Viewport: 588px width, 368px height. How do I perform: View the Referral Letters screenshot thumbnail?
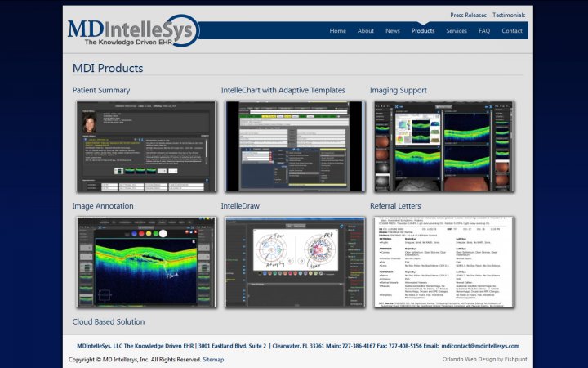click(x=443, y=263)
